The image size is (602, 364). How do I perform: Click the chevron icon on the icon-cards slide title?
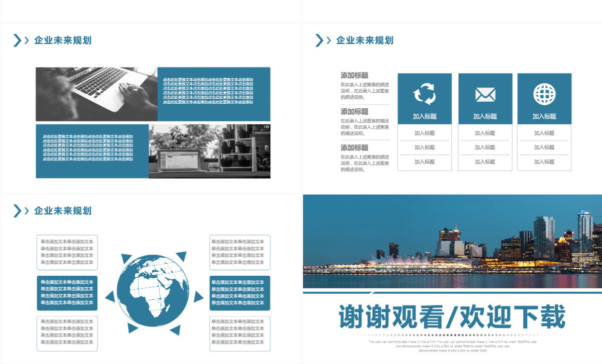323,41
